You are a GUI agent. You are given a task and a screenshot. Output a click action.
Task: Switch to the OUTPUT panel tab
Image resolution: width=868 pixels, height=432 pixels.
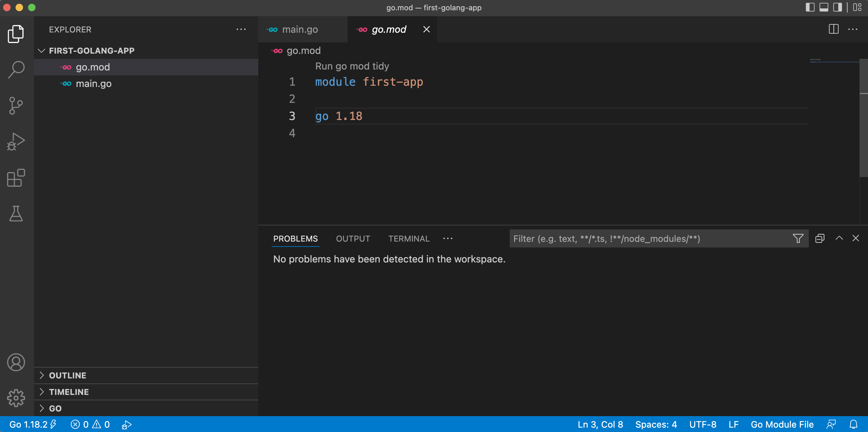coord(353,238)
